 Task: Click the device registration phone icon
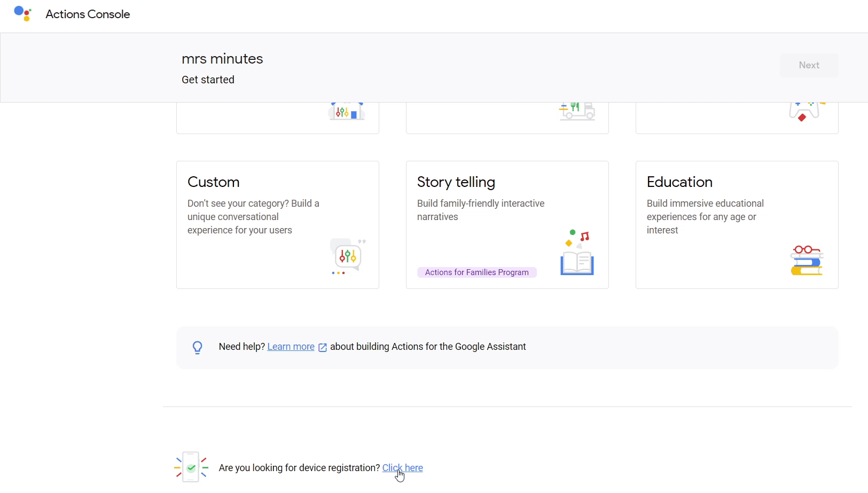point(191,466)
